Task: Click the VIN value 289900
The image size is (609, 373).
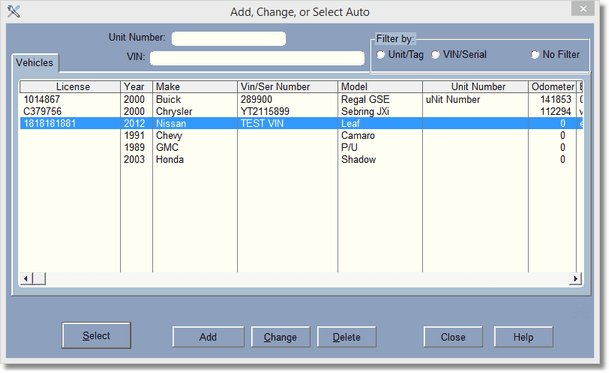Action: click(256, 99)
